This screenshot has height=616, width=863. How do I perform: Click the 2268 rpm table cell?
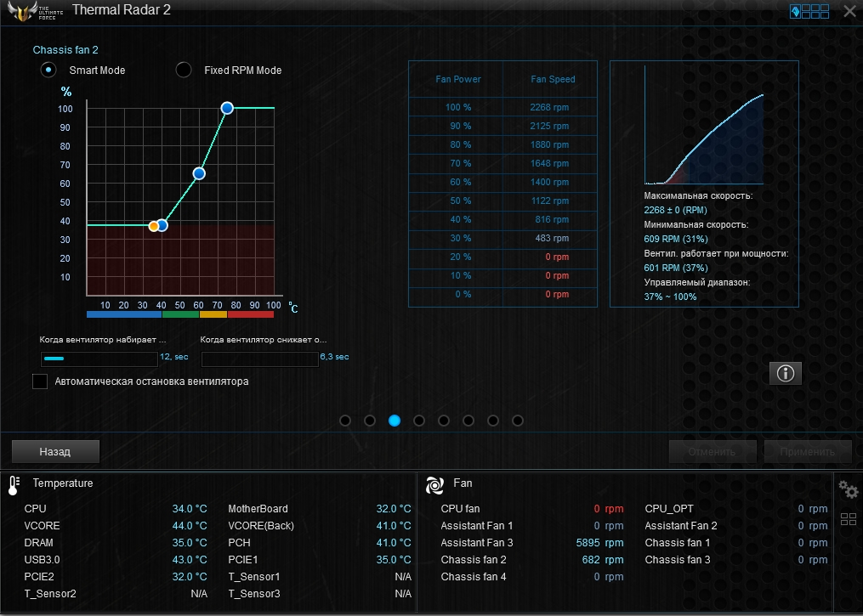click(549, 107)
